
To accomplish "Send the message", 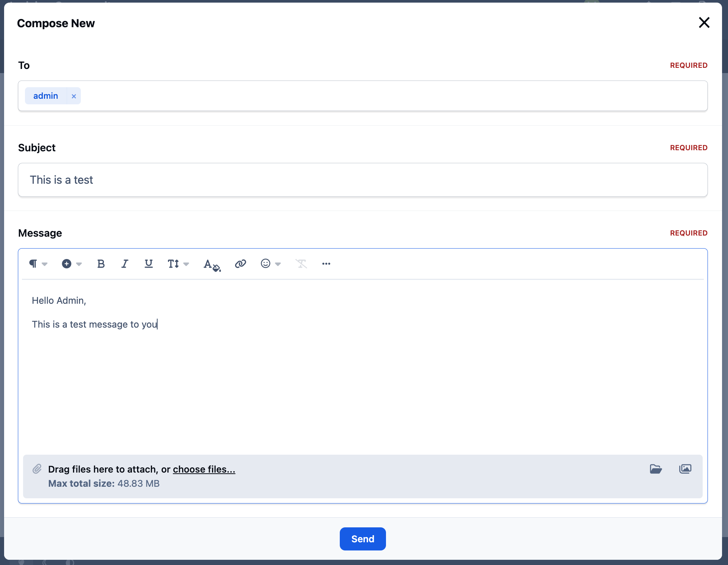I will 363,539.
